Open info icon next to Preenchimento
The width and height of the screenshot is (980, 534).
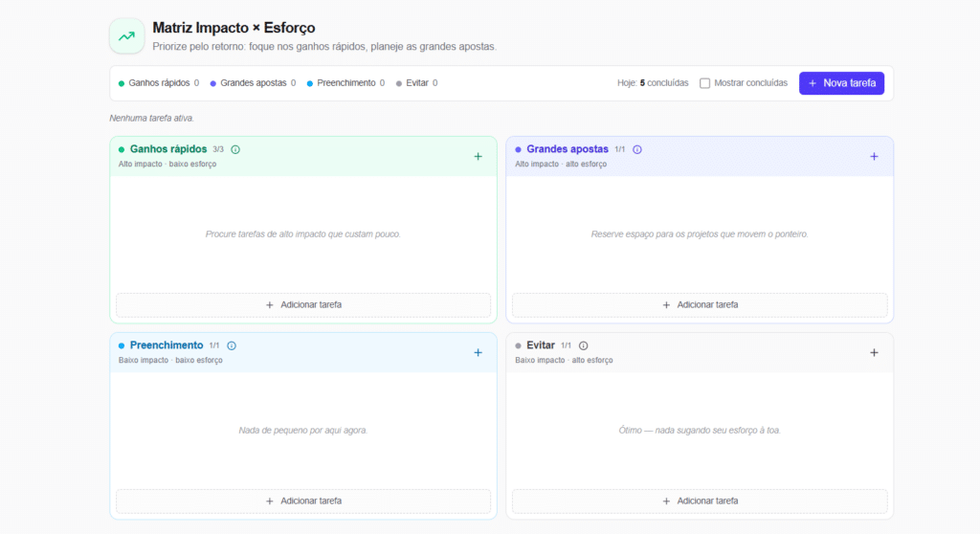pos(232,345)
